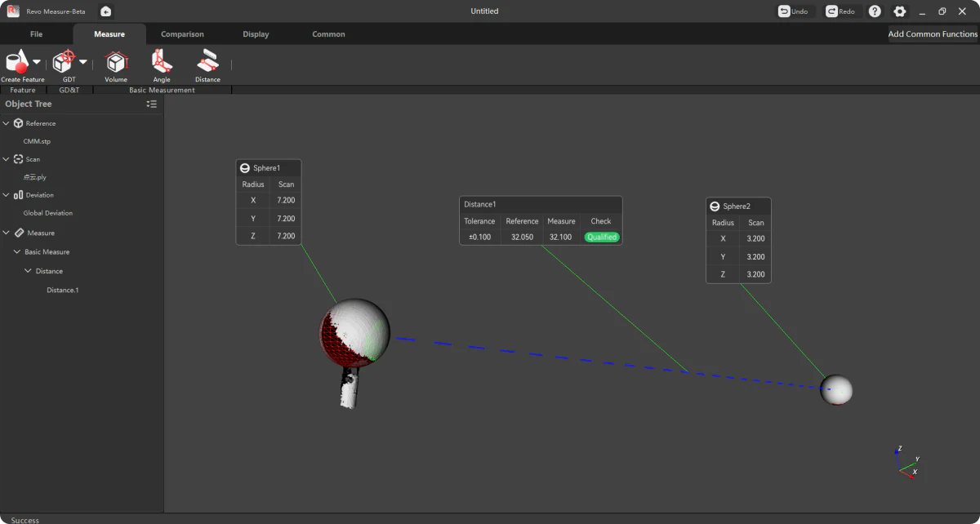Select Distance.1 in the object tree
The height and width of the screenshot is (524, 980).
pyautogui.click(x=63, y=291)
